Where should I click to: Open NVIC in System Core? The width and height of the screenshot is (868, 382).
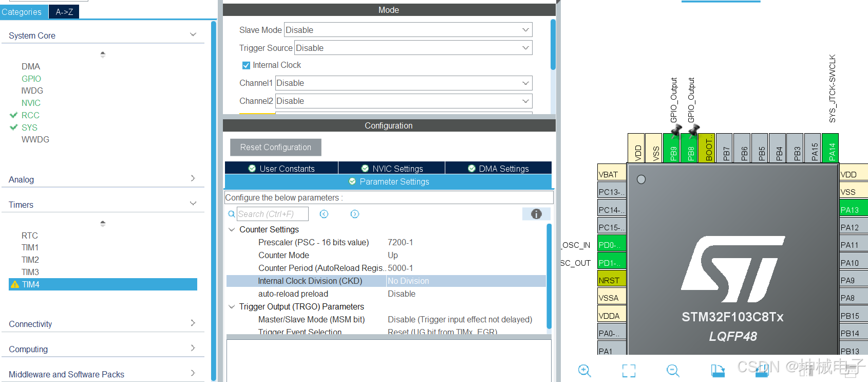31,103
